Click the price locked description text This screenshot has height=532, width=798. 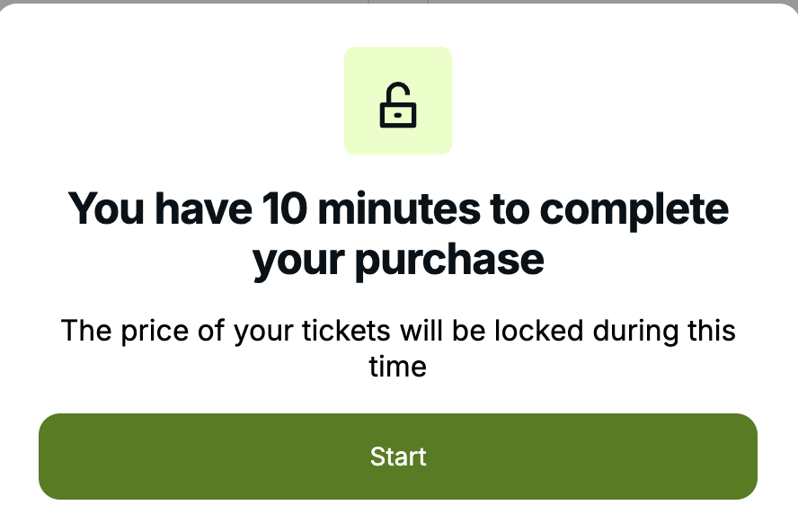[398, 348]
